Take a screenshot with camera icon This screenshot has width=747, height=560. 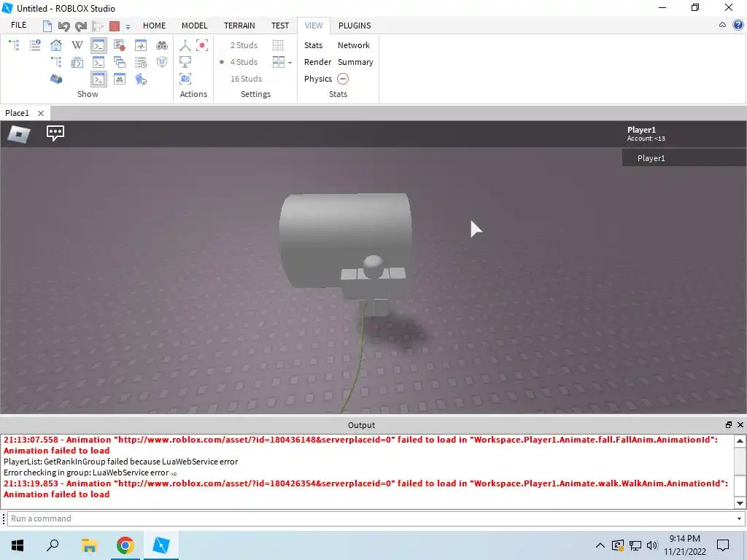pyautogui.click(x=185, y=79)
